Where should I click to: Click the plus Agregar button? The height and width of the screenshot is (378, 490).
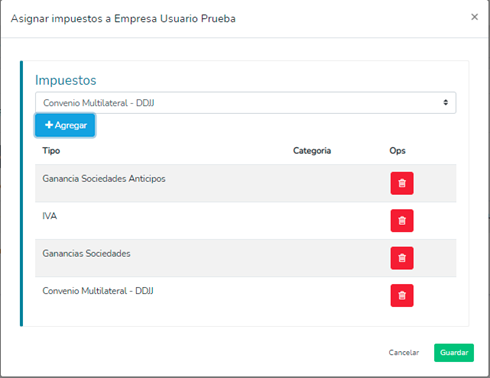tap(65, 125)
